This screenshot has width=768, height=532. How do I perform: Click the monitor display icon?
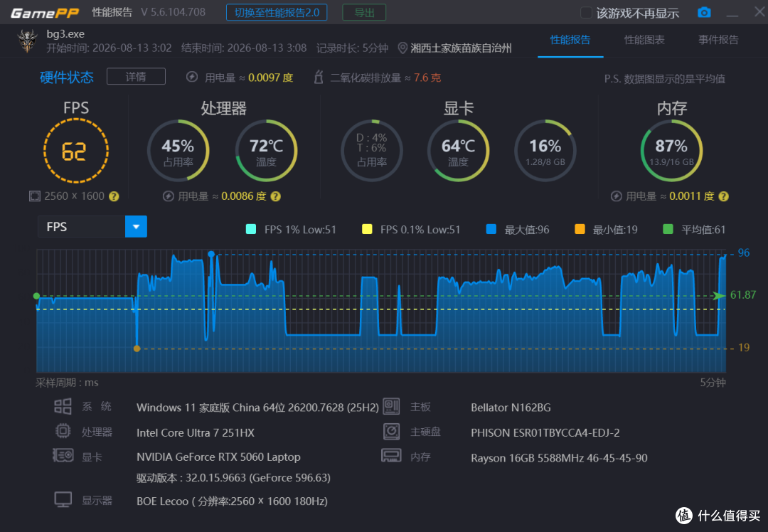[x=63, y=500]
